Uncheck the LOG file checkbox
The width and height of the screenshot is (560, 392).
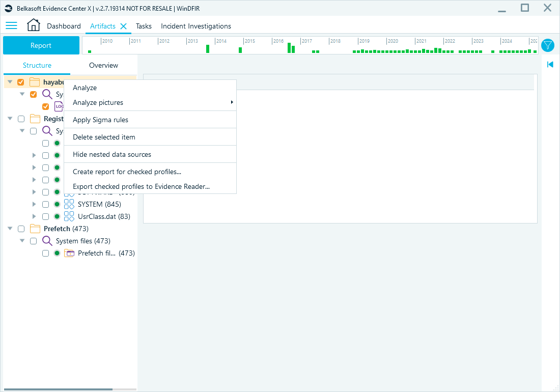tap(45, 106)
